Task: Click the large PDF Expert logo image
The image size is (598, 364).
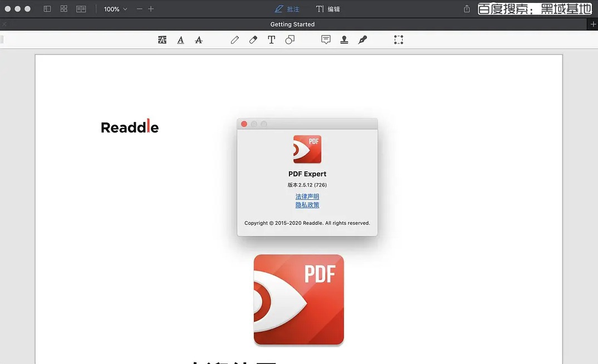Action: tap(299, 299)
